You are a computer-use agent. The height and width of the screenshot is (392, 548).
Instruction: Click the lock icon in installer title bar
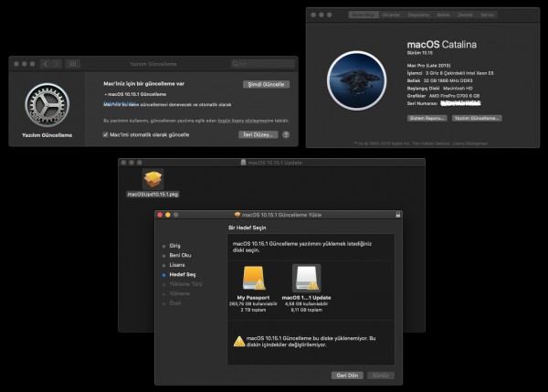tap(397, 215)
